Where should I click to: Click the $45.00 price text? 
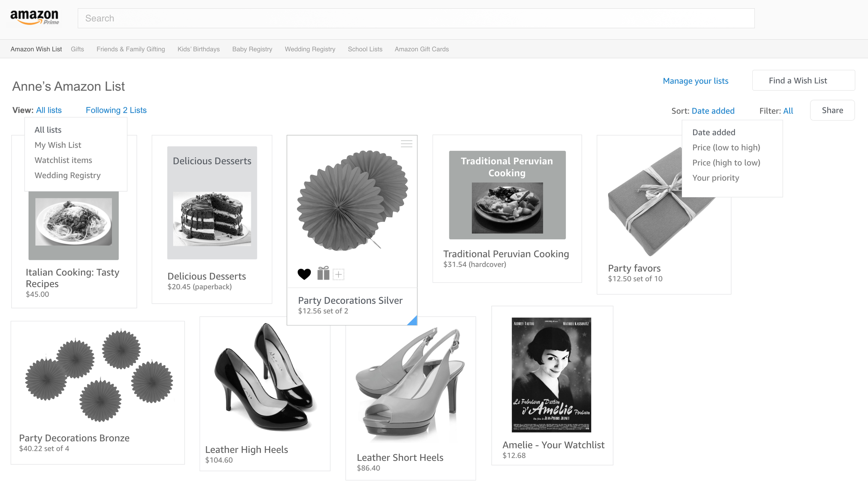click(x=37, y=295)
